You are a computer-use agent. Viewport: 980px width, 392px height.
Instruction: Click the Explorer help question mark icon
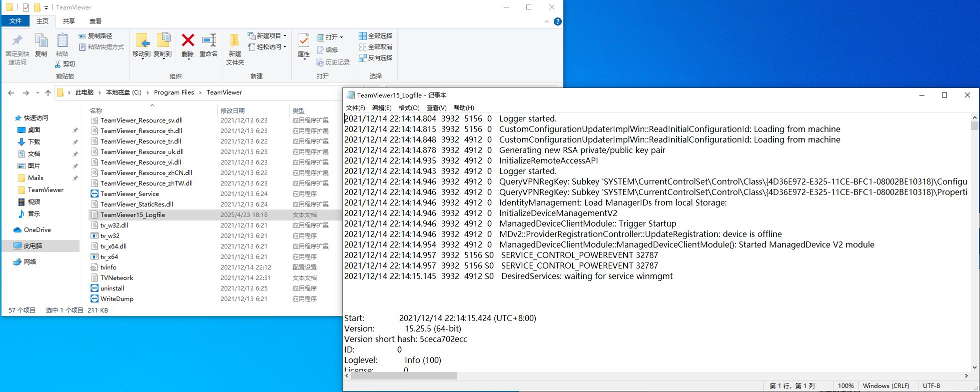coord(558,21)
